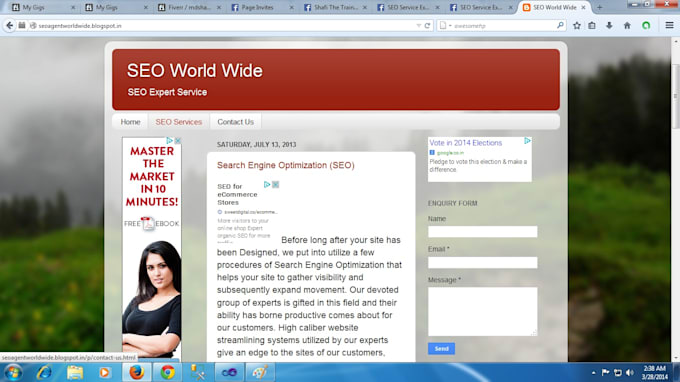Select Firefox in the taskbar
This screenshot has height=382, width=680.
point(137,372)
